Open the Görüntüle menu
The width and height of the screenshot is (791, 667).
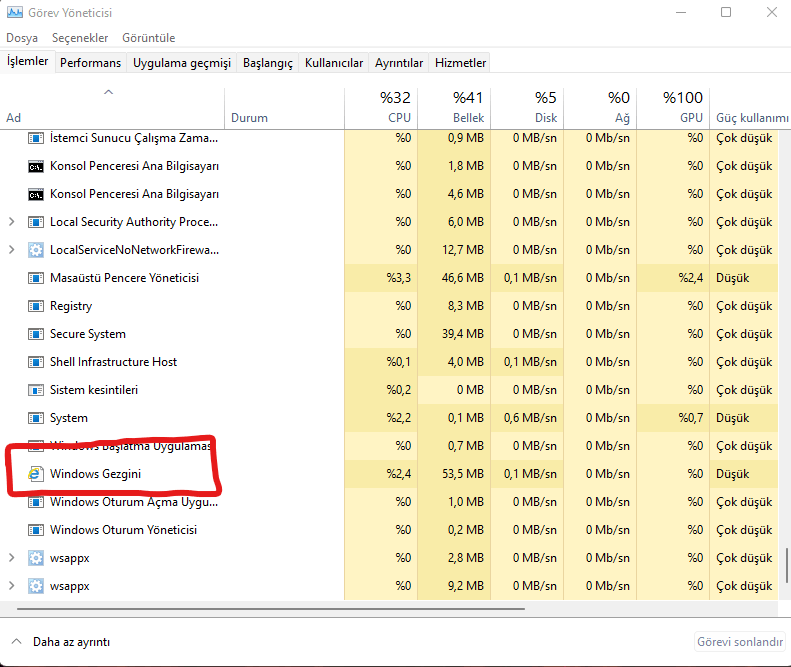148,38
